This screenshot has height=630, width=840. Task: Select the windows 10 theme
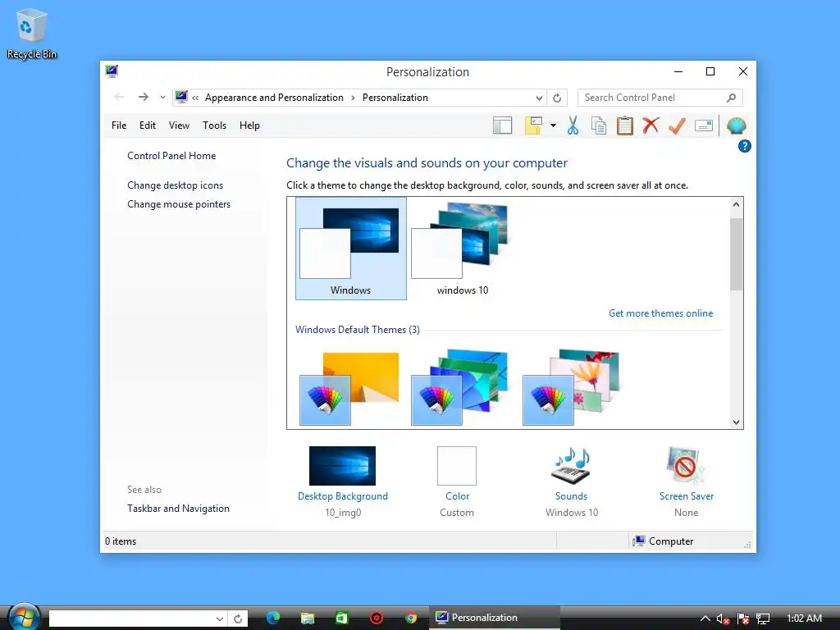[x=463, y=249]
